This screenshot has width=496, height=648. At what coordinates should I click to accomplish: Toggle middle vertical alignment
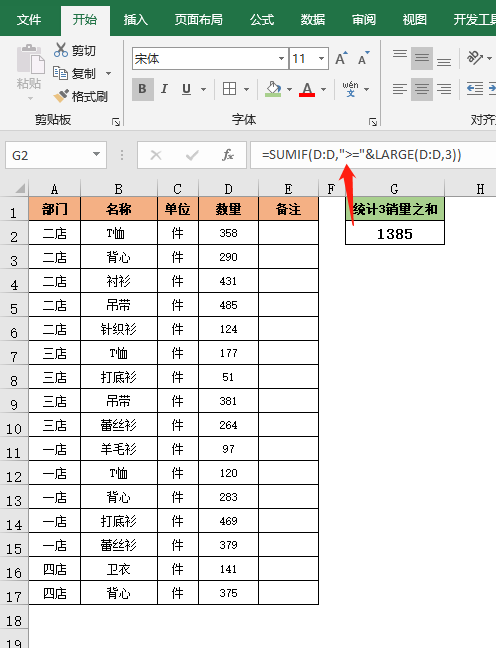click(x=422, y=58)
